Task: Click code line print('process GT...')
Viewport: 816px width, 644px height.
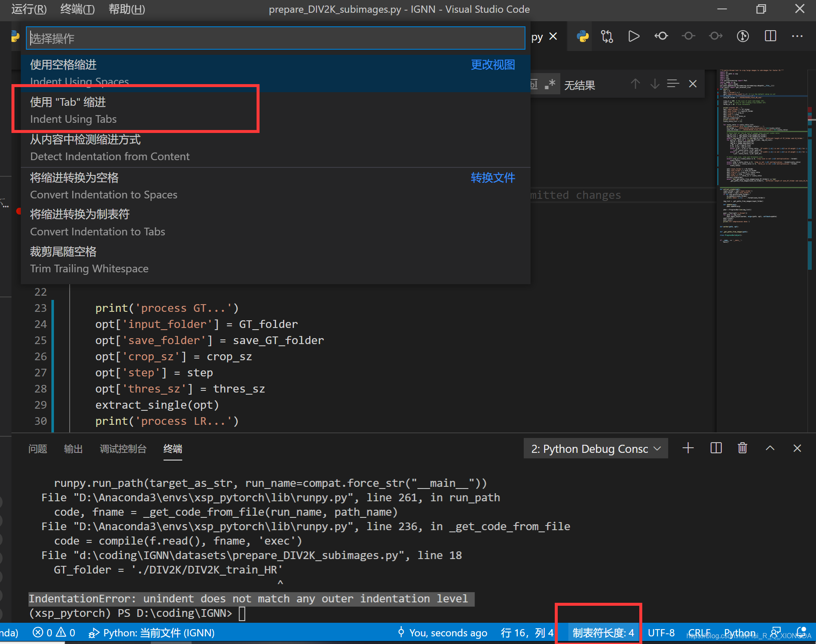Action: [x=167, y=308]
